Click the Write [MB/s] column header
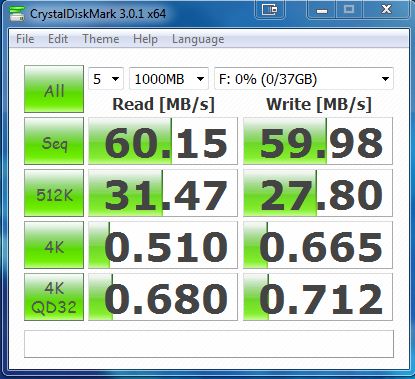 (319, 104)
